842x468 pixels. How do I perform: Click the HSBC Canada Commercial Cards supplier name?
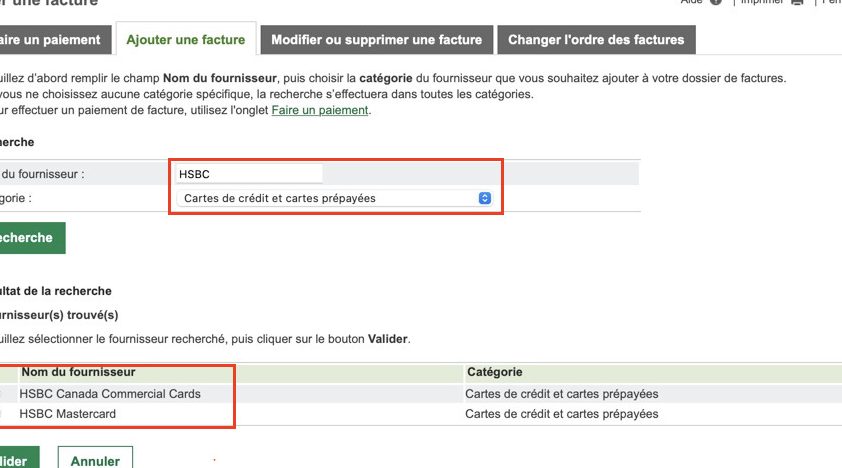click(x=110, y=394)
